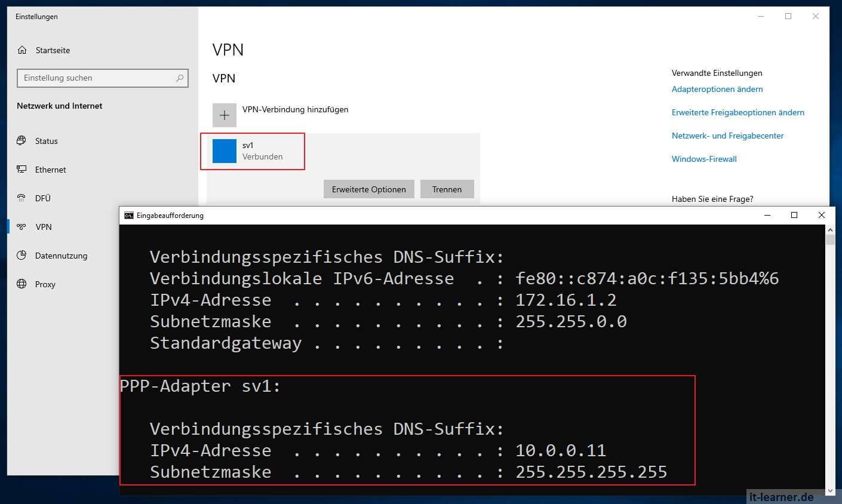
Task: Open the Adapteroptionen ändern link
Action: coord(717,89)
